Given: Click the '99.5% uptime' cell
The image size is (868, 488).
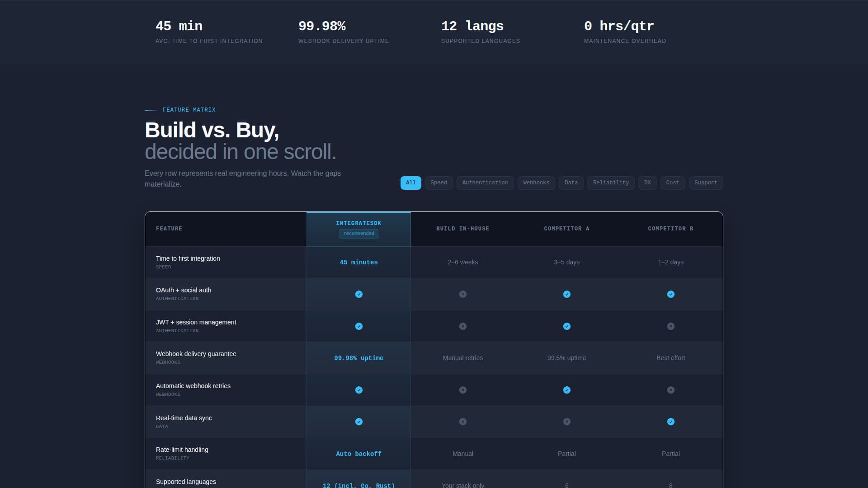Looking at the screenshot, I should 566,358.
